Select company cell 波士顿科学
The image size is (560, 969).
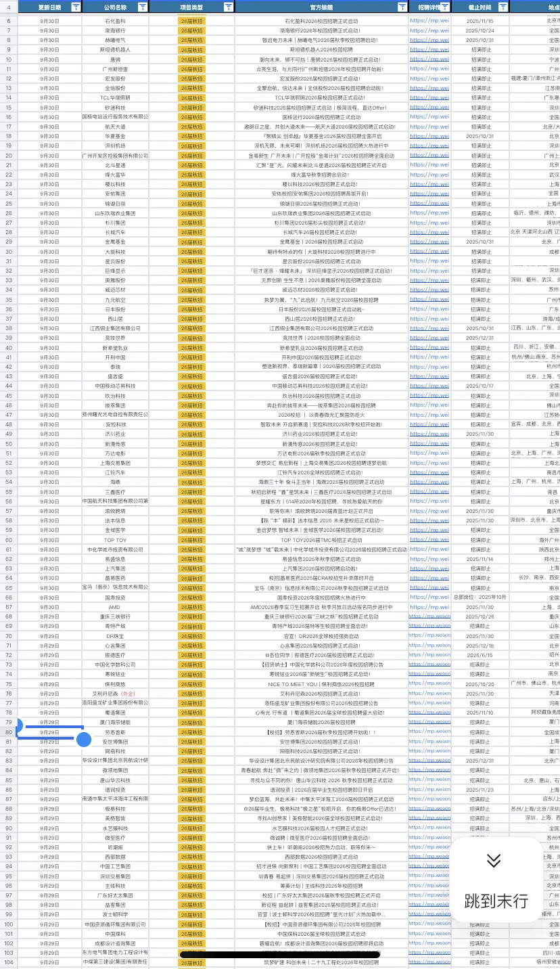[116, 914]
